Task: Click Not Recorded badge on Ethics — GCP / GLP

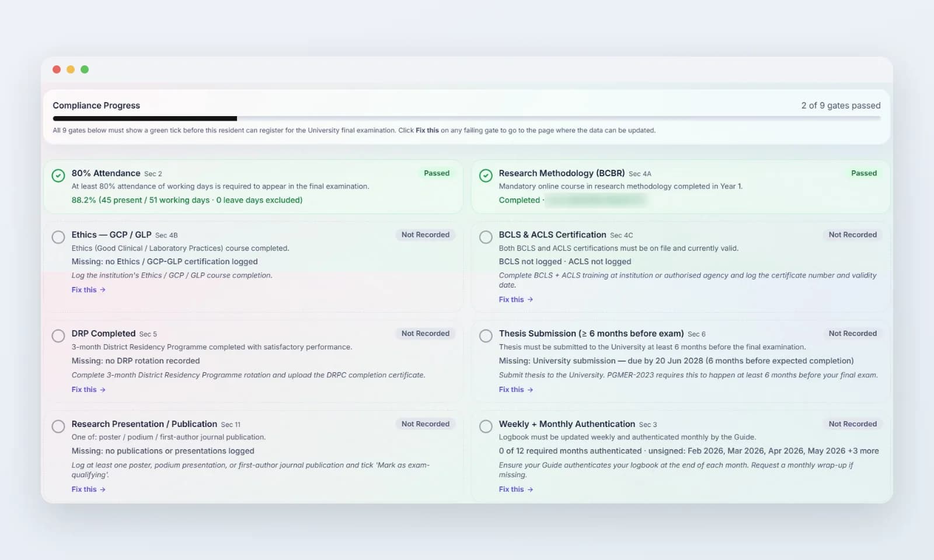Action: tap(426, 235)
